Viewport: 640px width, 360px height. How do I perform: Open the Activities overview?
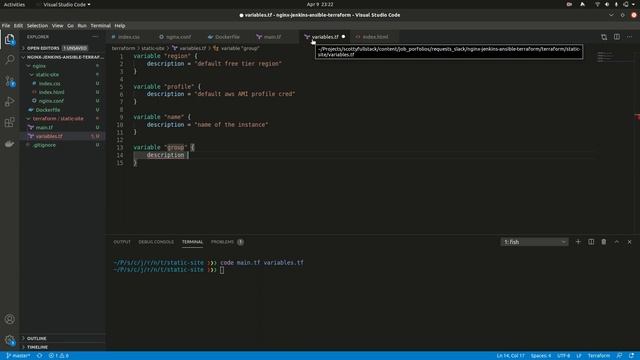pos(14,4)
